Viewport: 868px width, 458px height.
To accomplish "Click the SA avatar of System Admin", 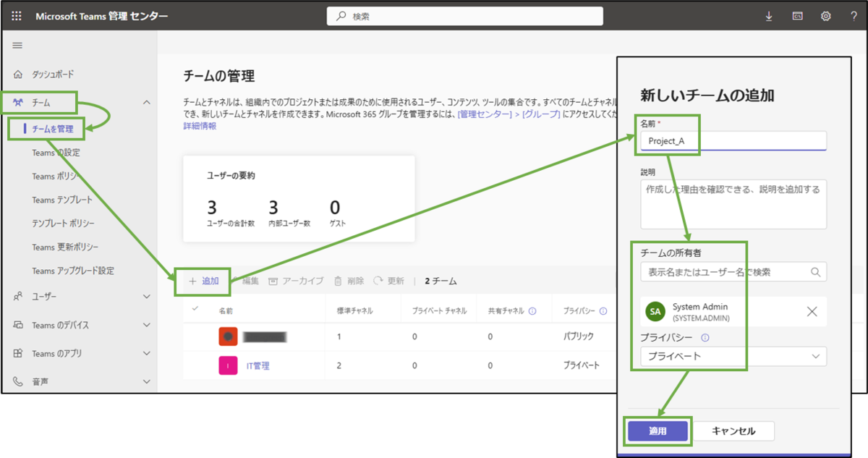I will click(655, 312).
